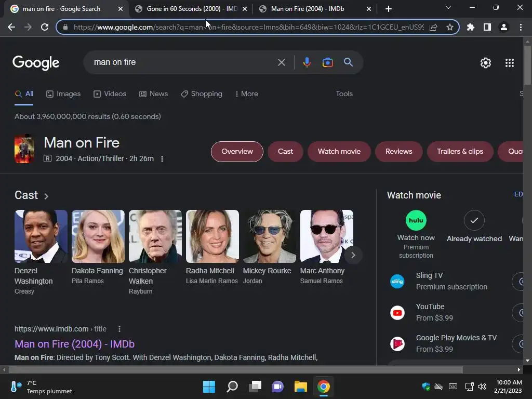Viewport: 532px width, 399px height.
Task: Show more cast with the right arrow
Action: tap(353, 255)
